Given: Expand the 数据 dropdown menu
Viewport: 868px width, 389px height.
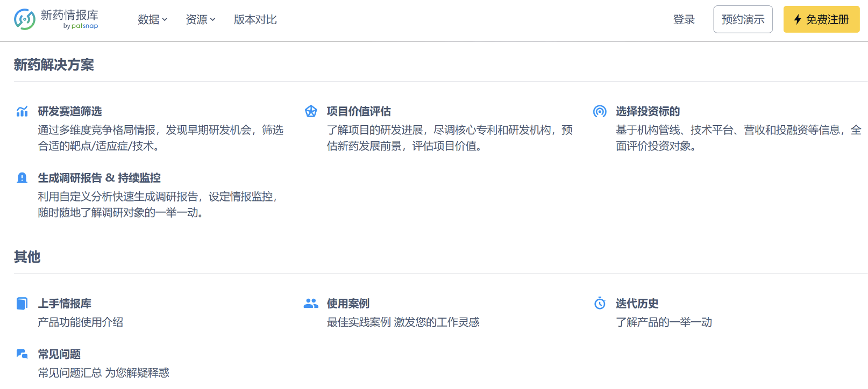Looking at the screenshot, I should click(152, 20).
